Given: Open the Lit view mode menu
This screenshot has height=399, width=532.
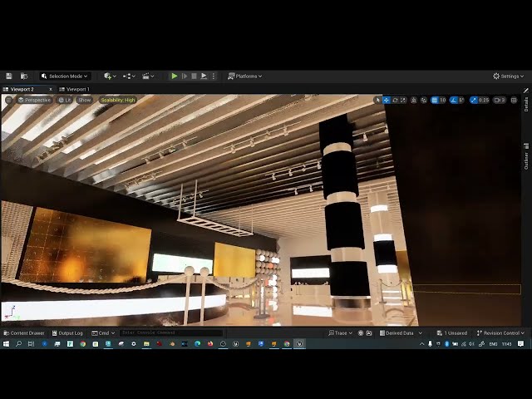Looking at the screenshot, I should pyautogui.click(x=65, y=100).
